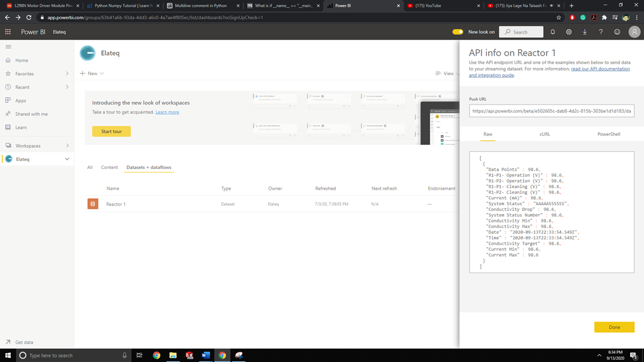The width and height of the screenshot is (644, 362).
Task: Open Apps from the sidebar
Action: (x=21, y=101)
